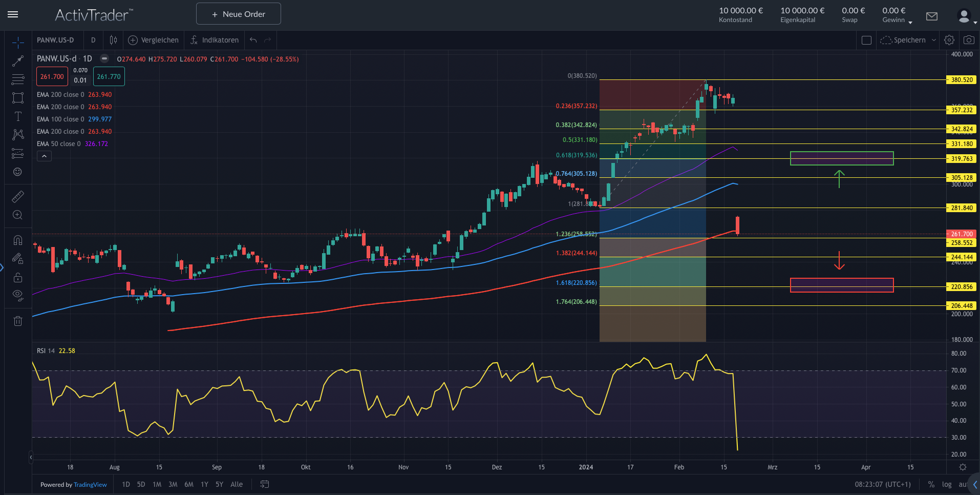This screenshot has width=980, height=495.
Task: Toggle magnet mode on
Action: 18,240
